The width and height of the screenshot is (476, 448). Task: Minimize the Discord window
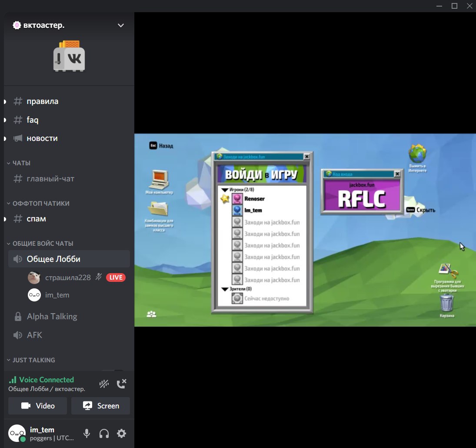click(x=439, y=6)
